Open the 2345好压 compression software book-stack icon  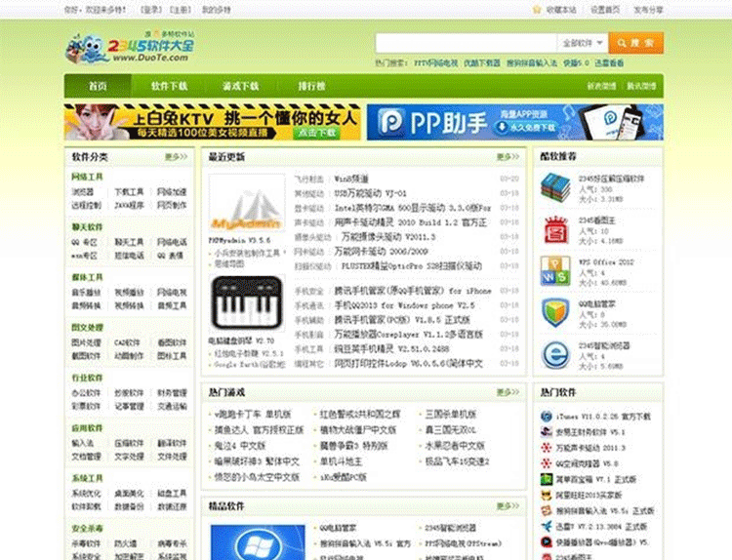(x=555, y=187)
